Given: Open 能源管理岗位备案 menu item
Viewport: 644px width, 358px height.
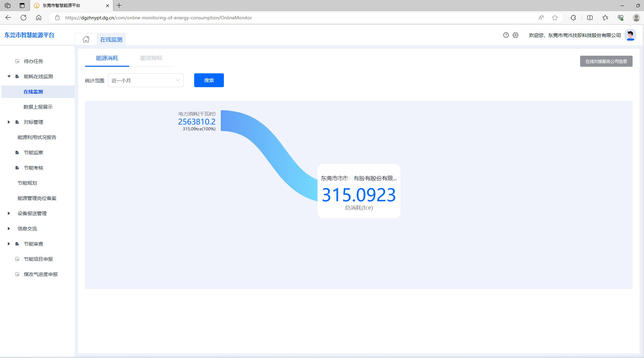Looking at the screenshot, I should pos(37,198).
